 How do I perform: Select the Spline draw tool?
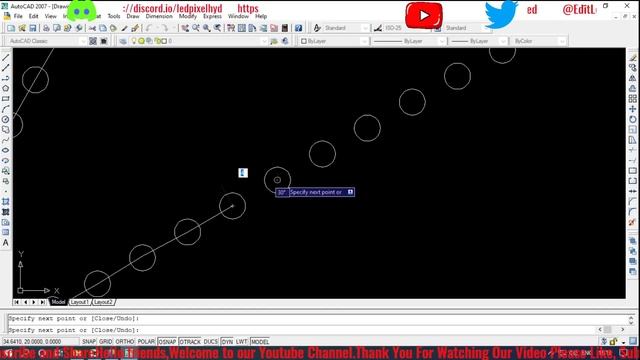click(x=6, y=140)
